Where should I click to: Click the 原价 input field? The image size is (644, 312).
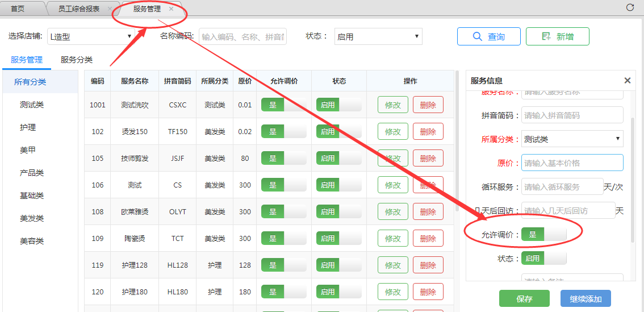point(572,163)
